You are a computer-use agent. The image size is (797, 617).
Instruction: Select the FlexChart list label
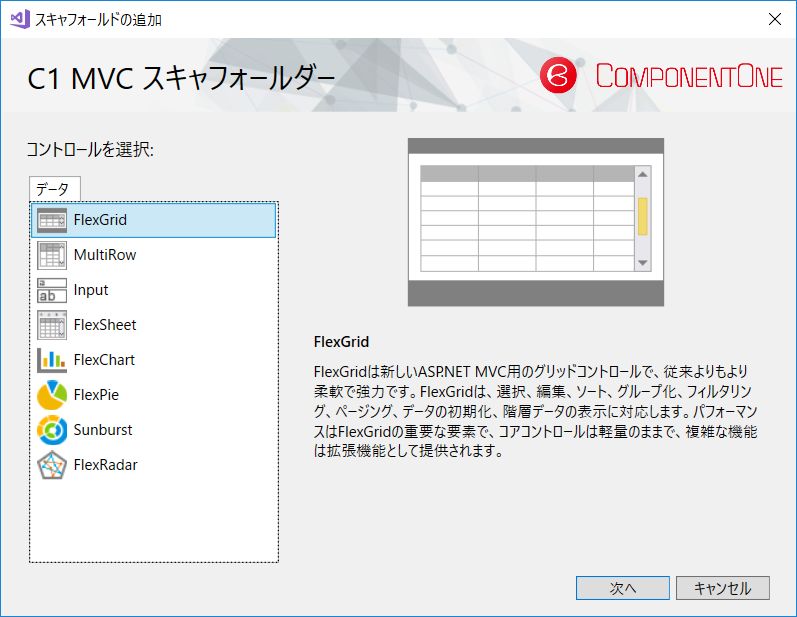[104, 360]
